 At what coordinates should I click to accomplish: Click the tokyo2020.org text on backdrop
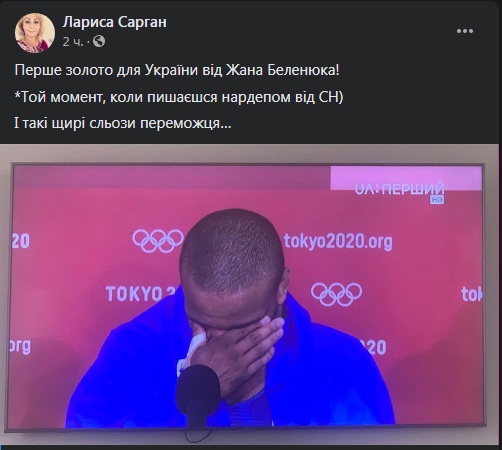click(x=338, y=241)
